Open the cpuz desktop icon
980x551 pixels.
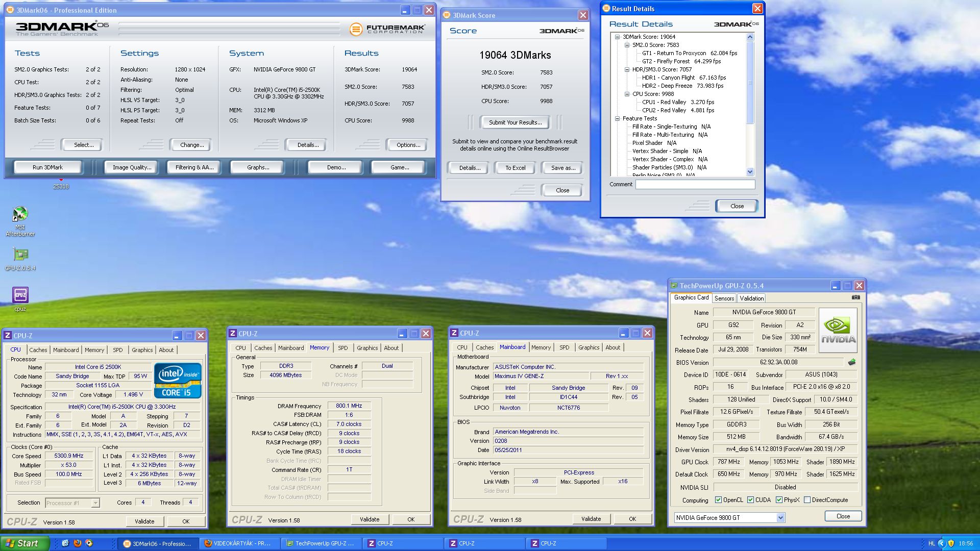click(x=20, y=295)
